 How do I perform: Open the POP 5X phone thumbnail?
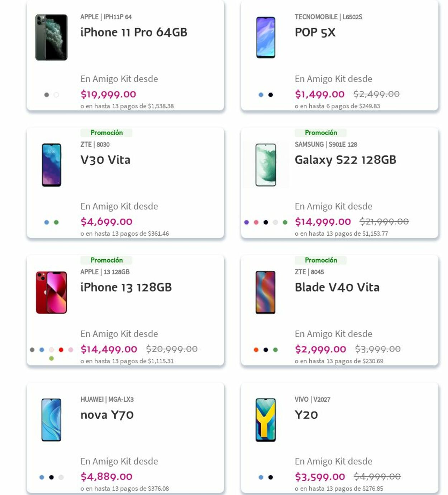tap(266, 37)
